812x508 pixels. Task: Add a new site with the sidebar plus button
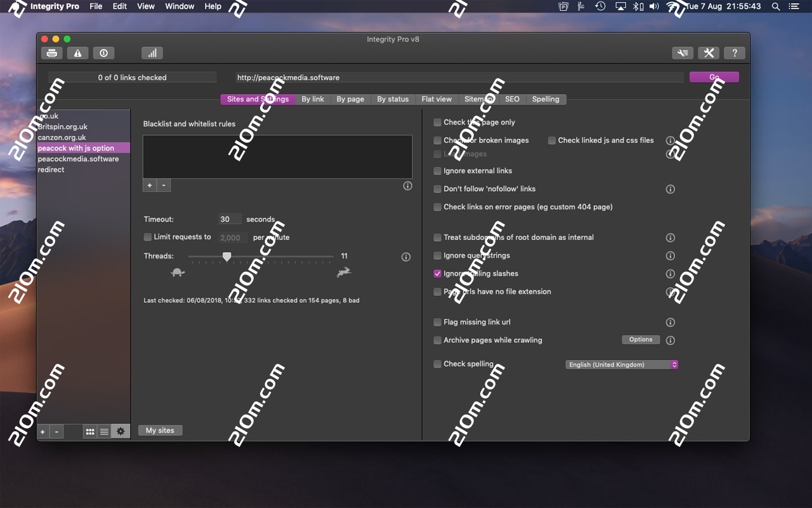(x=43, y=432)
